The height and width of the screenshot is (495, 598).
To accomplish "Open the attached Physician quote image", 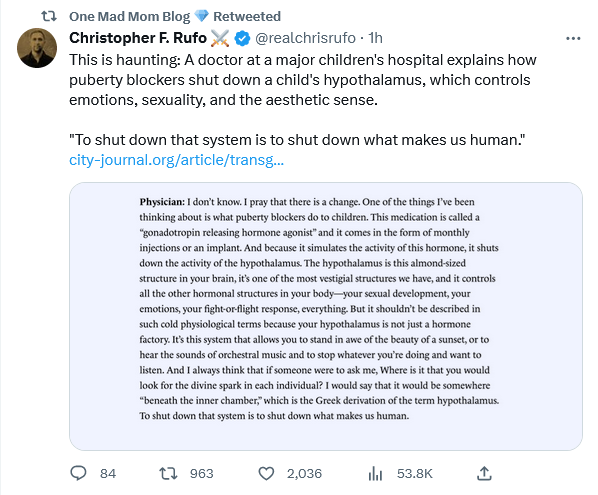I will click(x=326, y=316).
